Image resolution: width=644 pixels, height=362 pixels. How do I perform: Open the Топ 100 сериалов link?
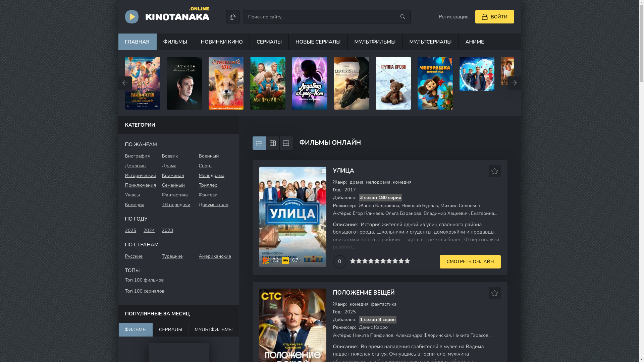click(x=145, y=291)
